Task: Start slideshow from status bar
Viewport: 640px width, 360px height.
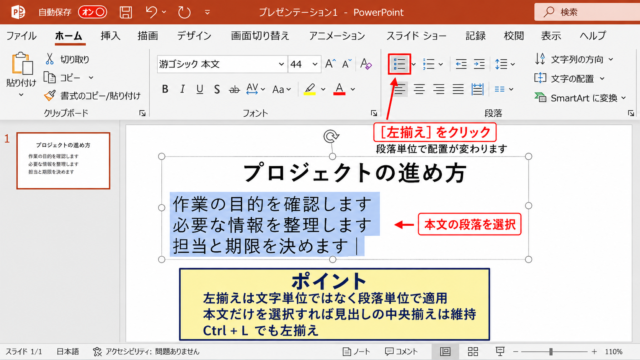Action: pyautogui.click(x=500, y=351)
